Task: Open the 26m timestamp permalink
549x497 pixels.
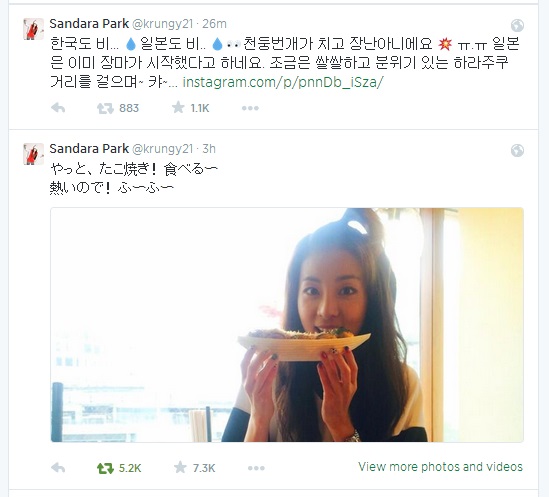Action: (x=214, y=24)
